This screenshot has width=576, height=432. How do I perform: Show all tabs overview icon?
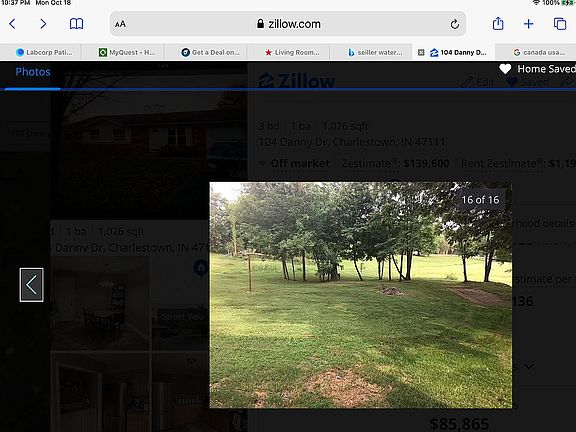(x=560, y=24)
